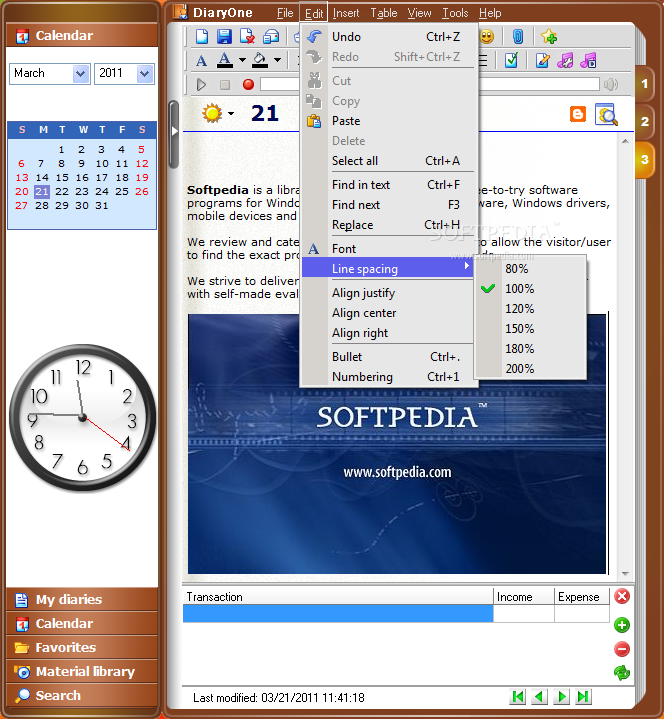Open the March month dropdown
The image size is (664, 719).
pyautogui.click(x=80, y=74)
